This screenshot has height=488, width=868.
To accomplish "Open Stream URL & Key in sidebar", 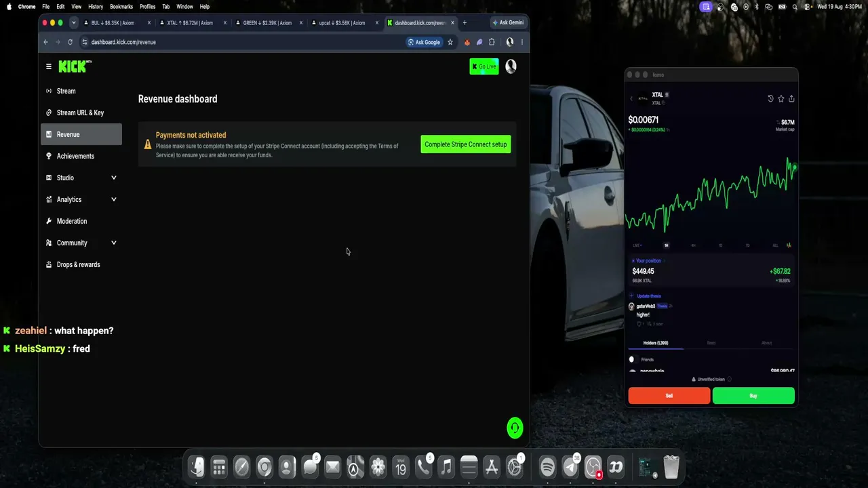I will pyautogui.click(x=81, y=113).
